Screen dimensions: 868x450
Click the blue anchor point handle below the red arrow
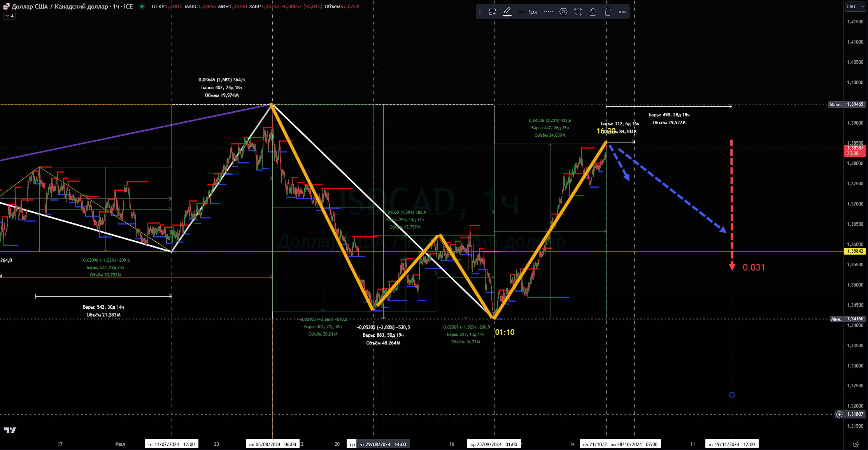pyautogui.click(x=732, y=395)
